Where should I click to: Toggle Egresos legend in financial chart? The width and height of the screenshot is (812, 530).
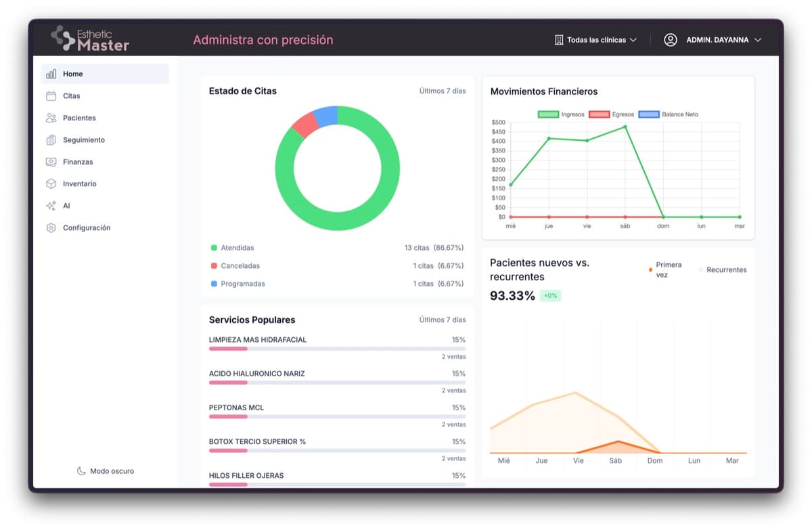point(612,114)
